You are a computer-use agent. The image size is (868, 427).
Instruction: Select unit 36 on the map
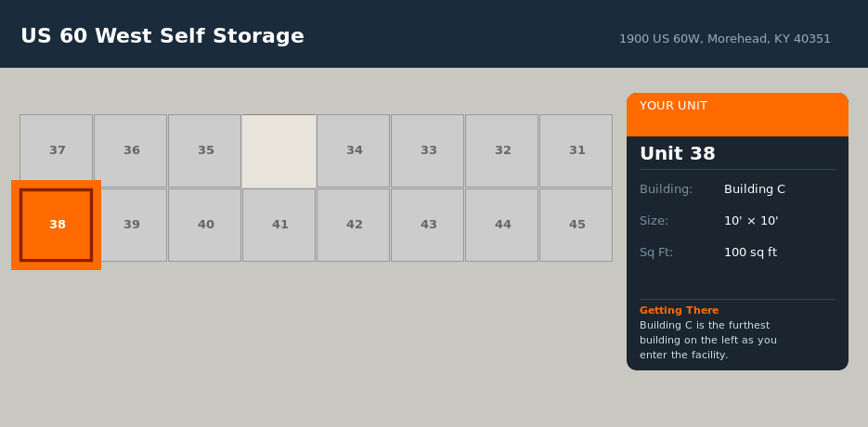pyautogui.click(x=131, y=150)
